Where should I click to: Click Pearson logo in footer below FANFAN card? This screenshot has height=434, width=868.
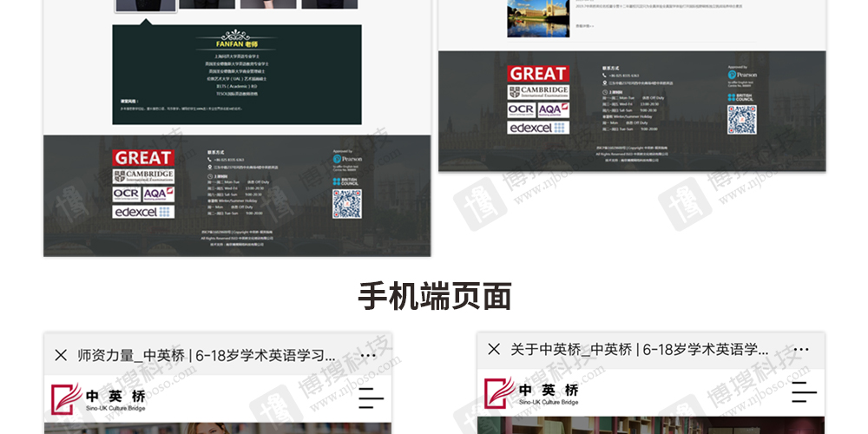click(x=346, y=161)
